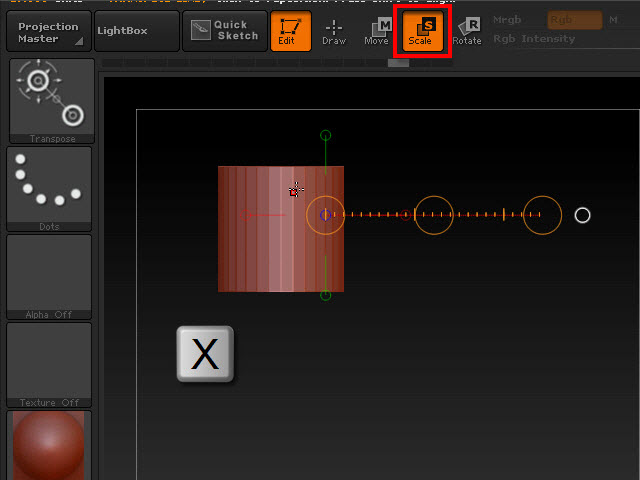
Task: Open the Alpha Off selector
Action: (x=49, y=277)
